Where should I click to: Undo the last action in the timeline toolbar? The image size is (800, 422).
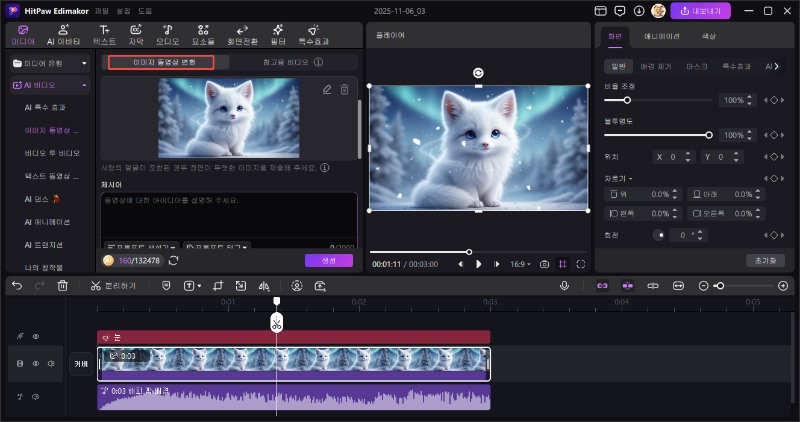click(17, 286)
